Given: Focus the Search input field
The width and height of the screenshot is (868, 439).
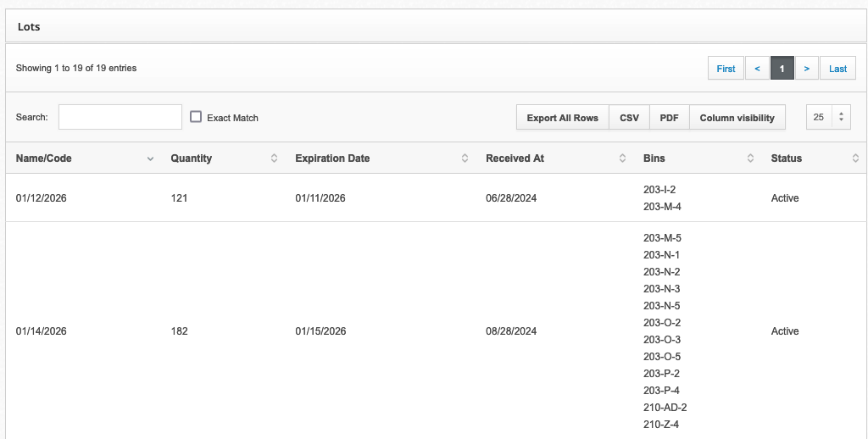Looking at the screenshot, I should (120, 117).
